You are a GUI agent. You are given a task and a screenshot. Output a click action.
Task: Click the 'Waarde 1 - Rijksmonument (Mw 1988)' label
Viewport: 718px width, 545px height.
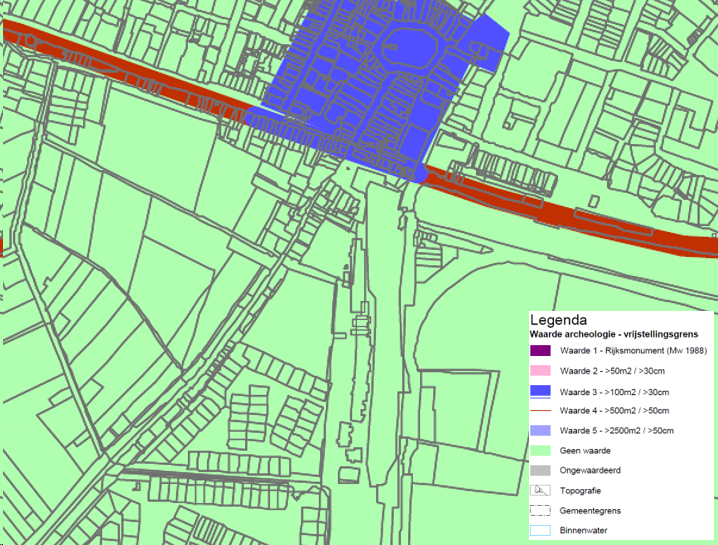pyautogui.click(x=633, y=351)
